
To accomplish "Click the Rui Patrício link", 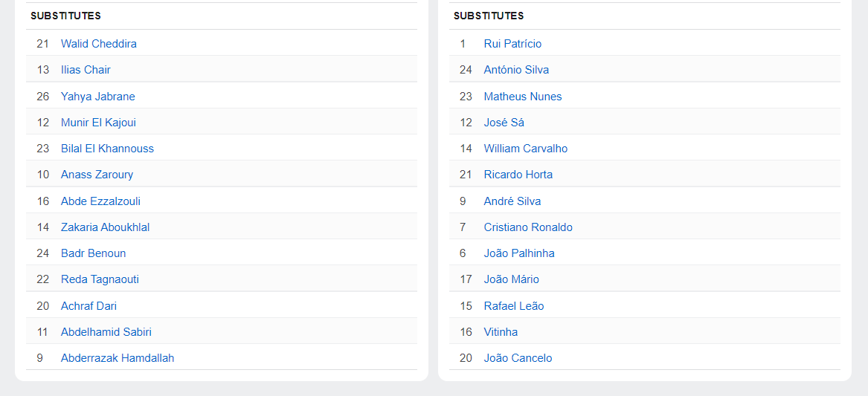I will [512, 44].
